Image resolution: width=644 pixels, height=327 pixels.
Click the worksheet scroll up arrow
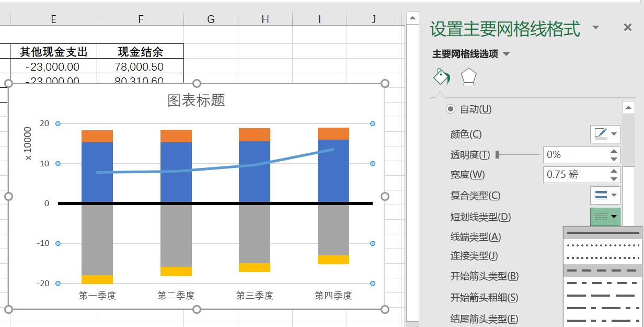tap(412, 18)
